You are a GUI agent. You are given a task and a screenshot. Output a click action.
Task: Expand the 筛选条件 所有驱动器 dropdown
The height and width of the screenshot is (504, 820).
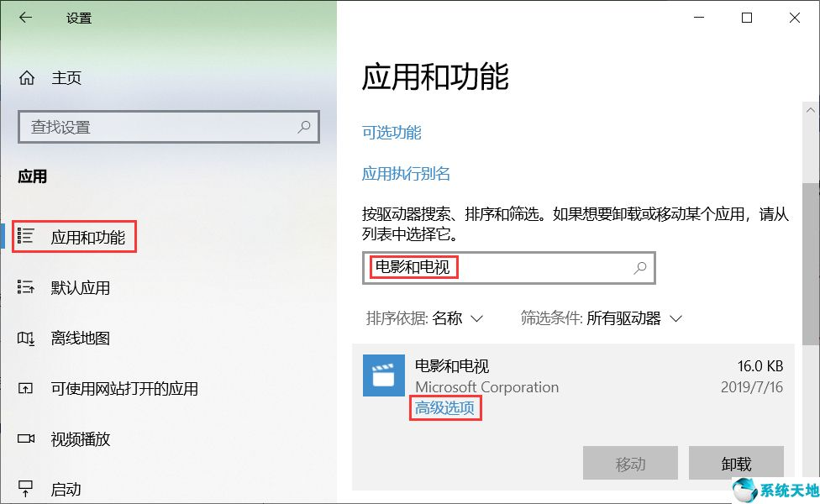[x=602, y=318]
